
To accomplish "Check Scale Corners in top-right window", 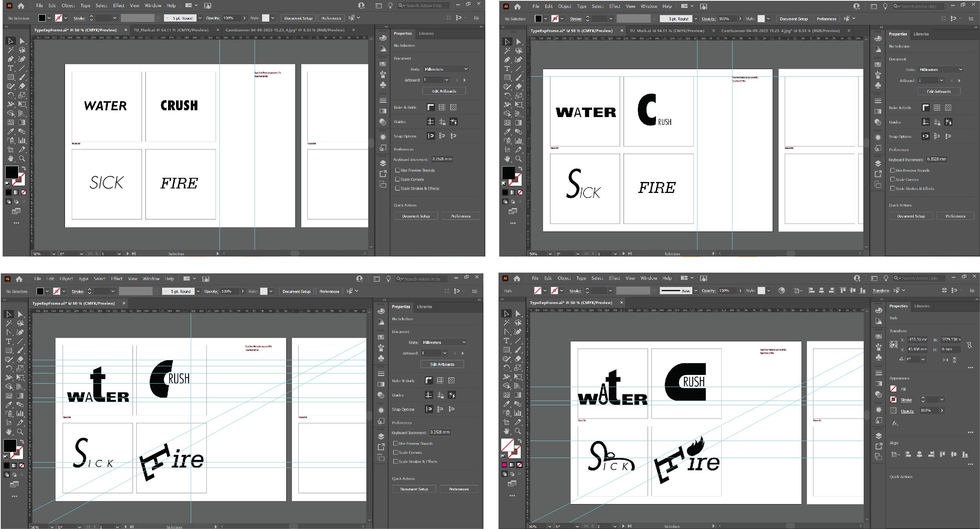I will click(x=892, y=179).
